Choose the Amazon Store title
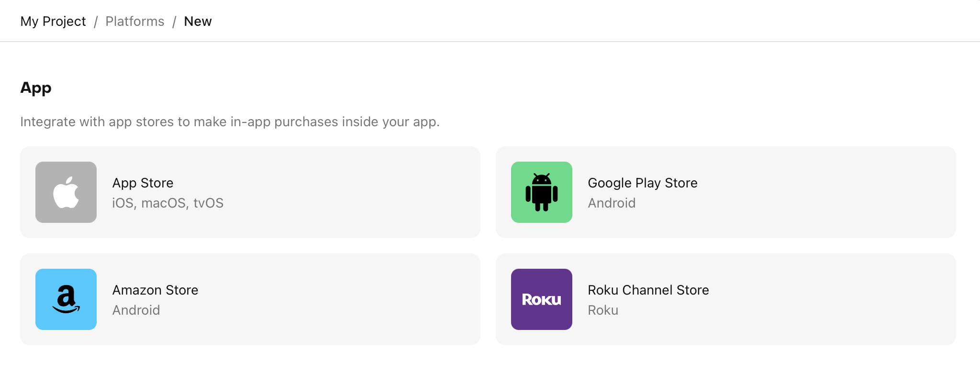Image resolution: width=980 pixels, height=373 pixels. pyautogui.click(x=155, y=290)
